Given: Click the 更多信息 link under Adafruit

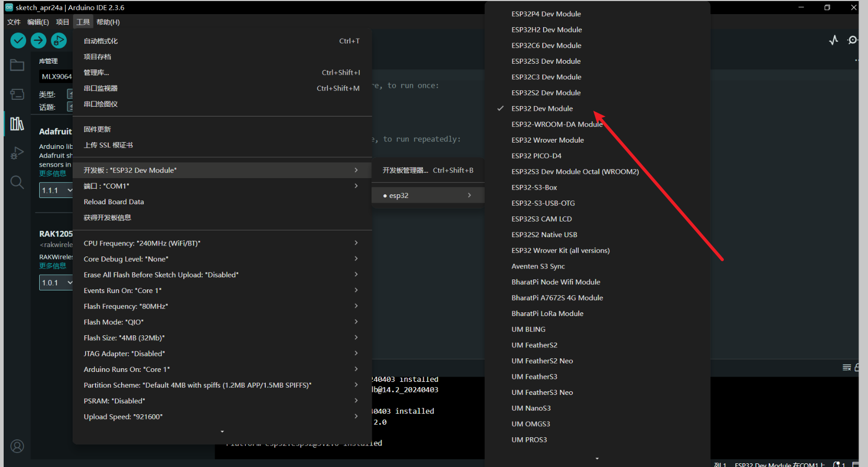Looking at the screenshot, I should (x=53, y=173).
